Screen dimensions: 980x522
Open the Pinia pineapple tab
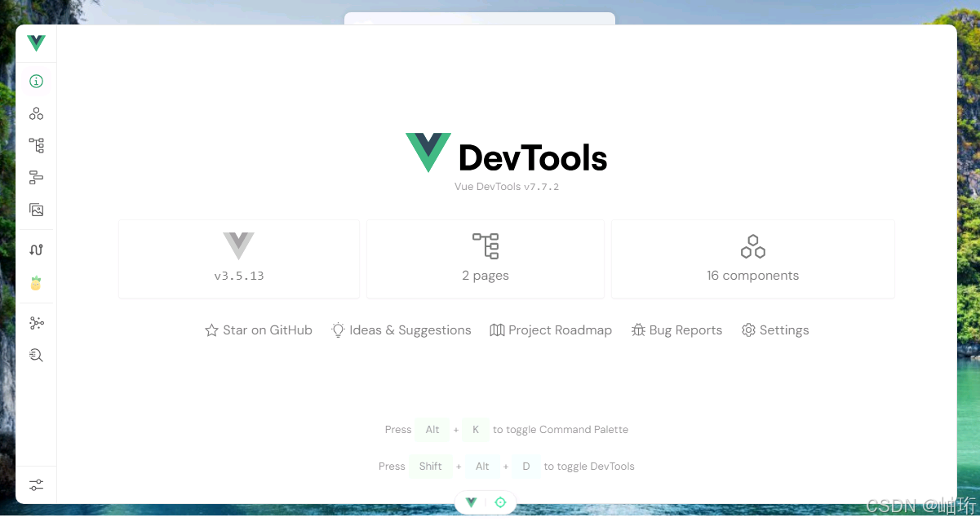click(36, 283)
